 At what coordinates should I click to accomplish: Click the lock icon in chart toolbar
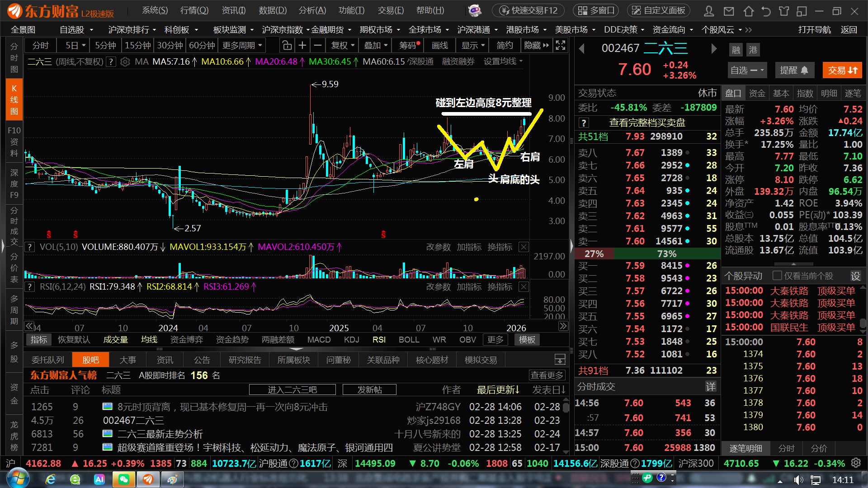[x=287, y=46]
